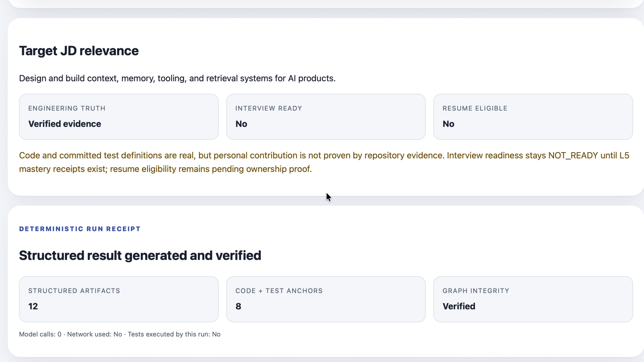Select the value 12 under Structured Artifacts
This screenshot has height=362, width=644.
33,306
